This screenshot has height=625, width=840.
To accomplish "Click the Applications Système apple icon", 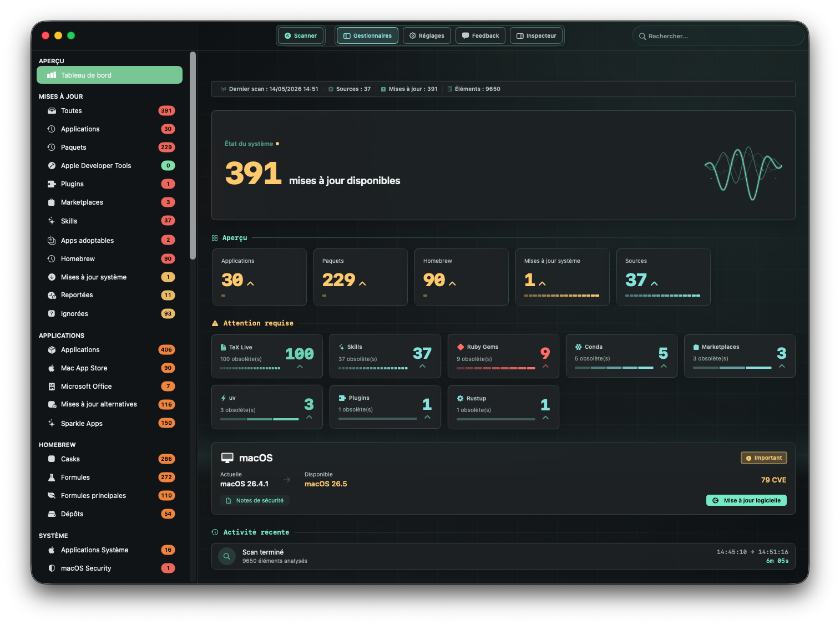I will coord(52,550).
